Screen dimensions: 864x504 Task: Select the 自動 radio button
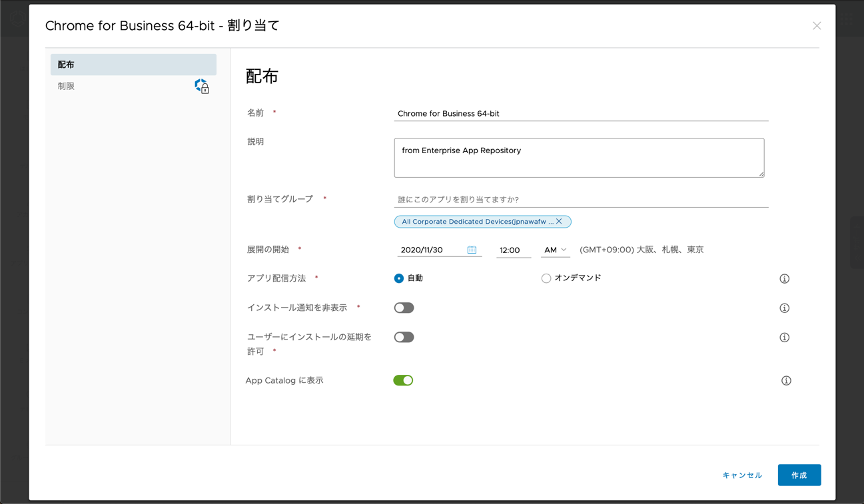coord(399,278)
